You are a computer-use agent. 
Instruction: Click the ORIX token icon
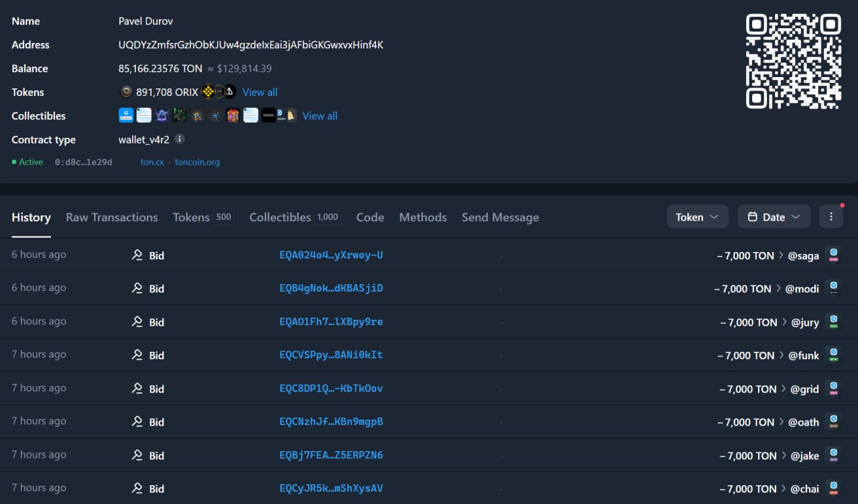coord(125,92)
